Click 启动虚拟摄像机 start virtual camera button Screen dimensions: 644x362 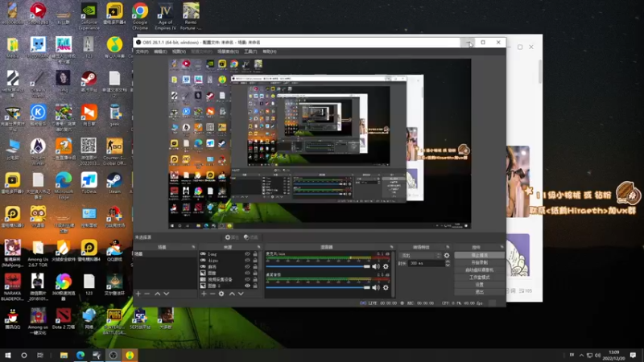[x=479, y=270]
